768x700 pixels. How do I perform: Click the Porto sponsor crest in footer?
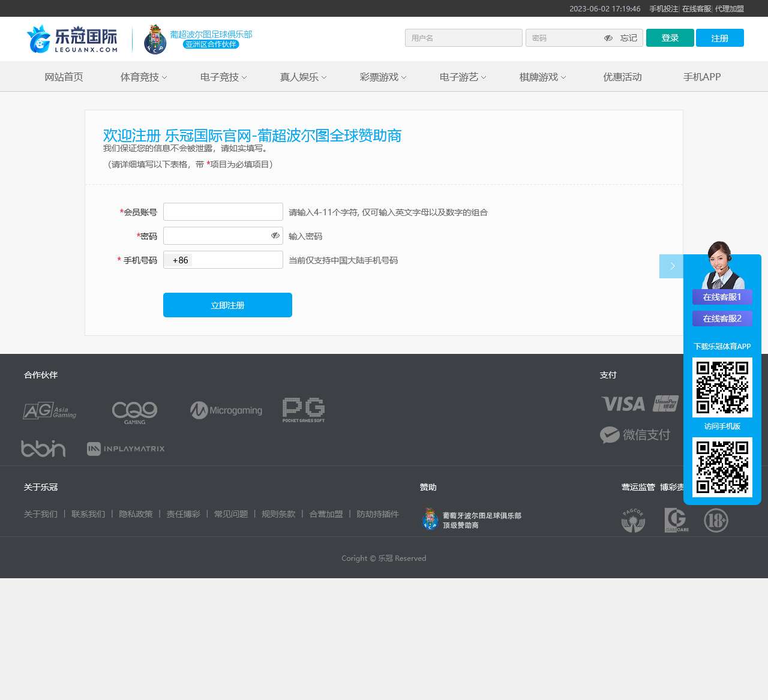(x=430, y=519)
